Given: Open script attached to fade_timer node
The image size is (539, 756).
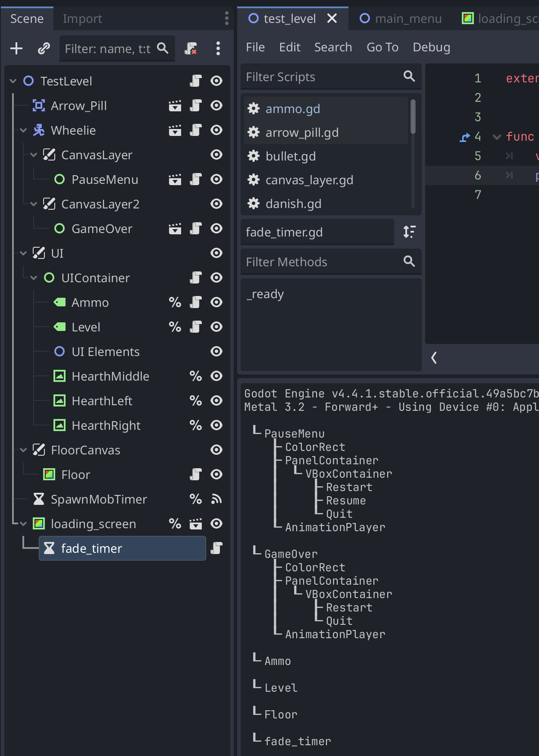Looking at the screenshot, I should click(216, 548).
